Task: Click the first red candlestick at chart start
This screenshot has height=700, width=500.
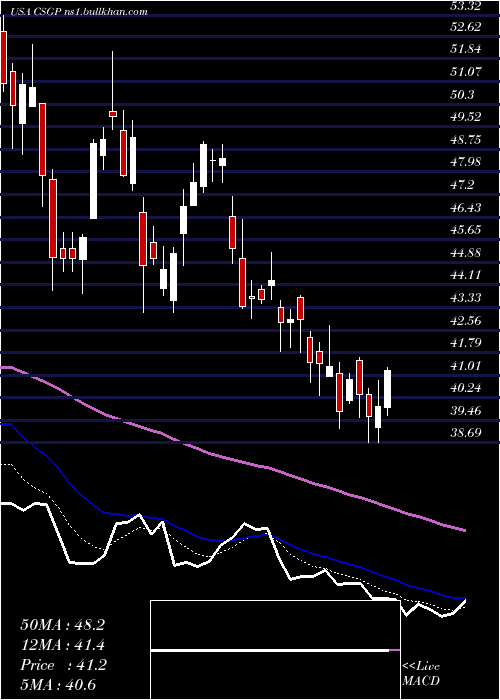Action: (x=4, y=57)
